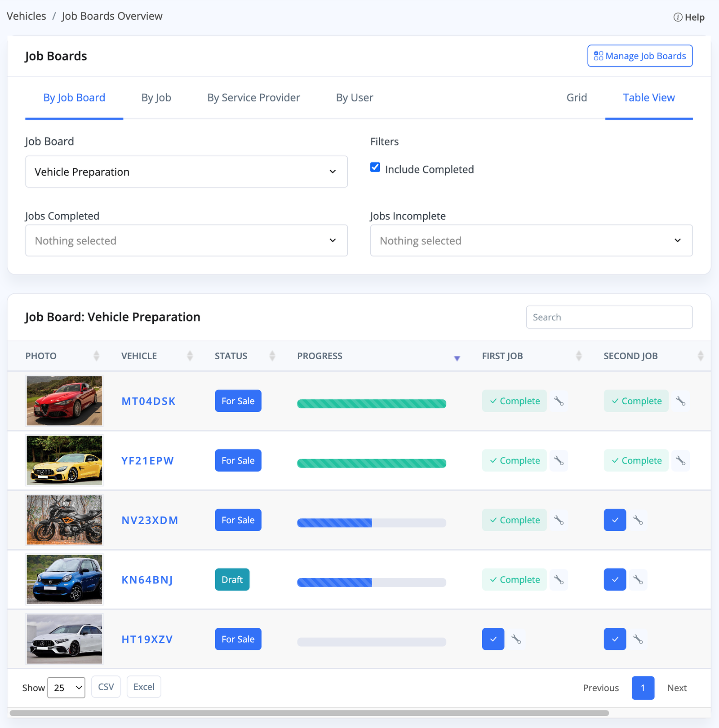
Task: Click wrench icon for KN64BNJ second job
Action: point(638,580)
